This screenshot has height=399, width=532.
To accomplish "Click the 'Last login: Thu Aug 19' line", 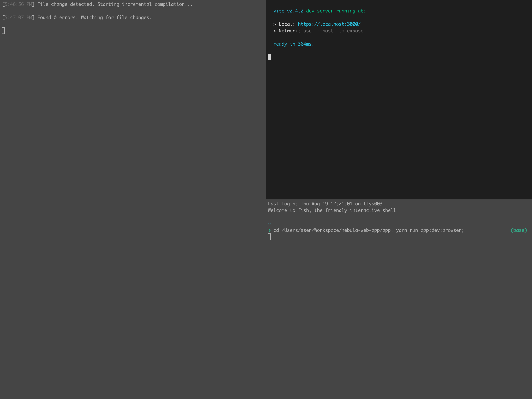I will click(325, 204).
